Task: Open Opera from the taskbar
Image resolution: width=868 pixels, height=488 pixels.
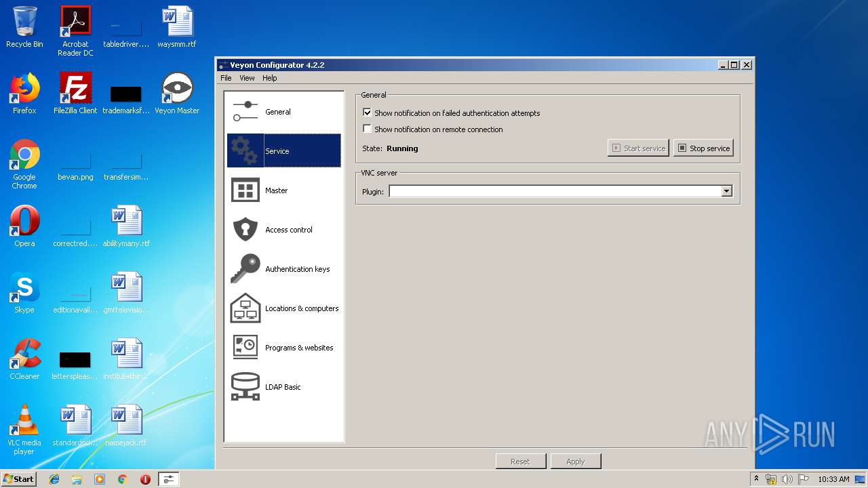Action: (145, 479)
